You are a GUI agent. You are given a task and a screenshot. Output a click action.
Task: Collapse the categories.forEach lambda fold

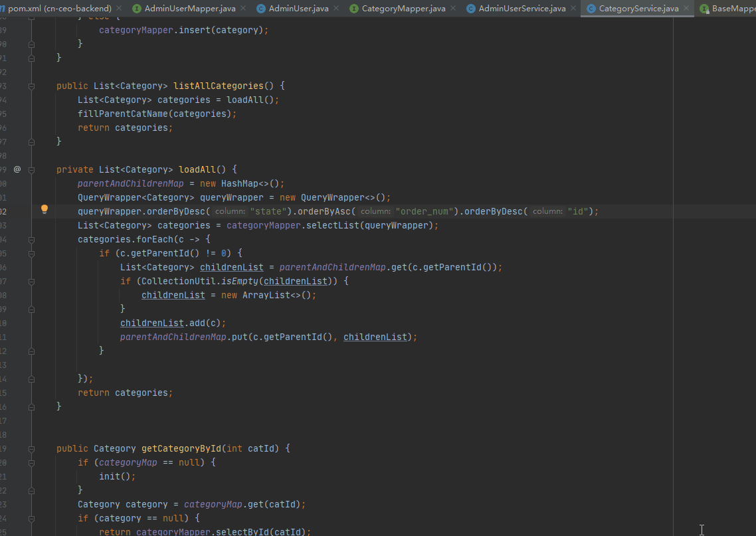(x=31, y=240)
